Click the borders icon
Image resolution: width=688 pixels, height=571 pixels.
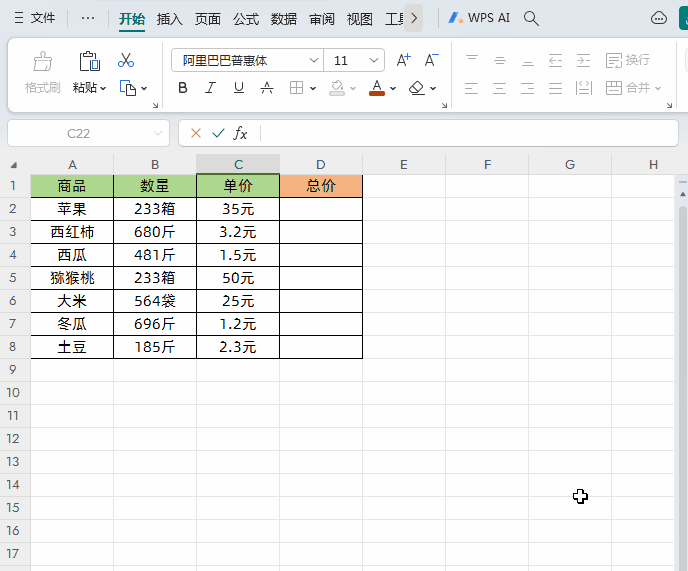[x=297, y=88]
